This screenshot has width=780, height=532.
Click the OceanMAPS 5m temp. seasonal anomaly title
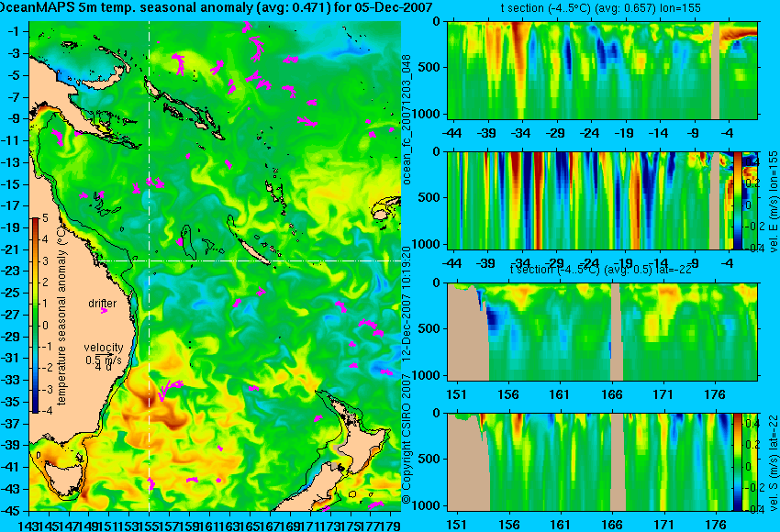pos(216,7)
